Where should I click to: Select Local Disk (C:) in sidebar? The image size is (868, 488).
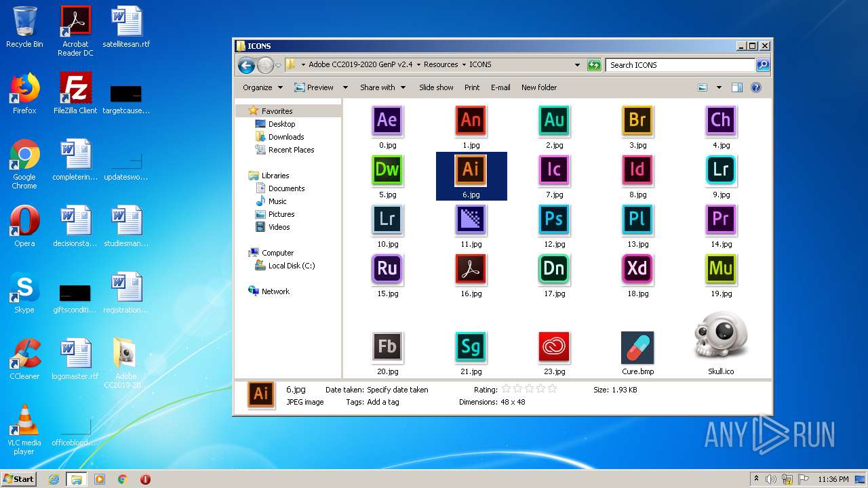tap(291, 266)
